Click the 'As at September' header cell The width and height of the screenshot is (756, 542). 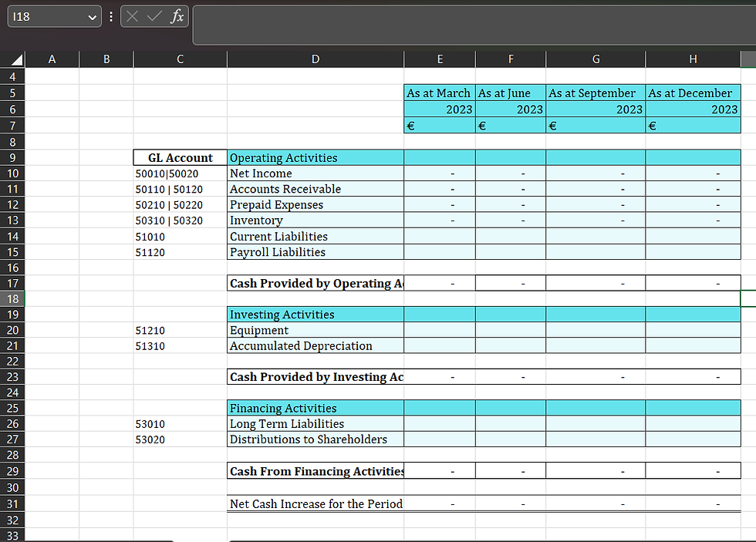(596, 93)
